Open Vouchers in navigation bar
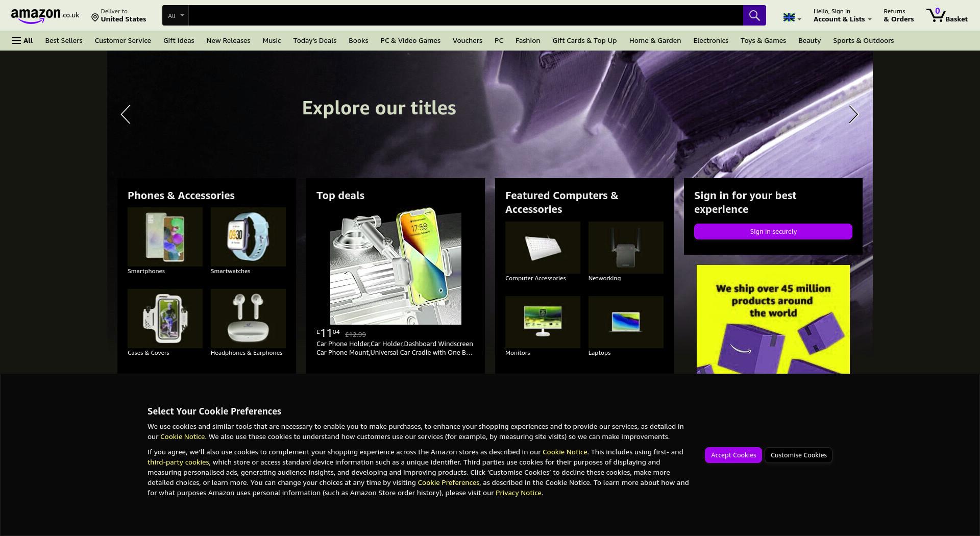The height and width of the screenshot is (536, 980). click(x=467, y=40)
